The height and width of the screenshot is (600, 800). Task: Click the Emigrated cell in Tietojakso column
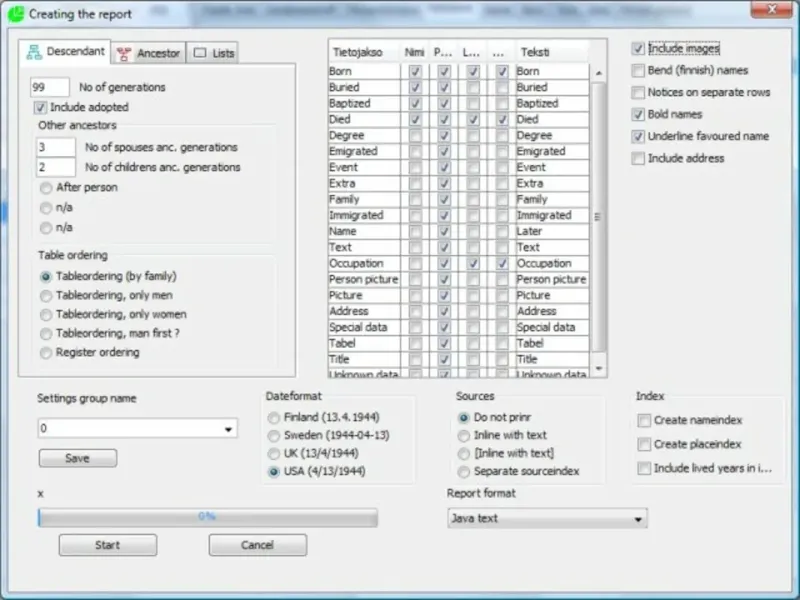[x=364, y=152]
